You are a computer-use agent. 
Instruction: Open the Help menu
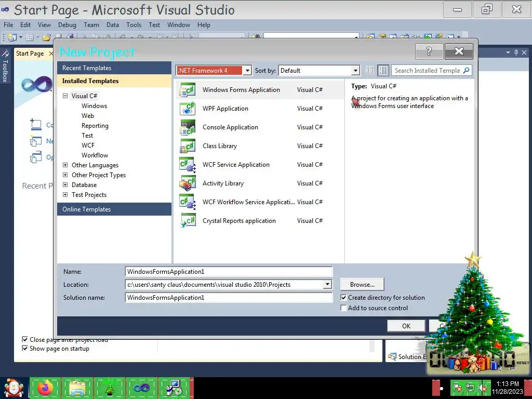pos(204,25)
